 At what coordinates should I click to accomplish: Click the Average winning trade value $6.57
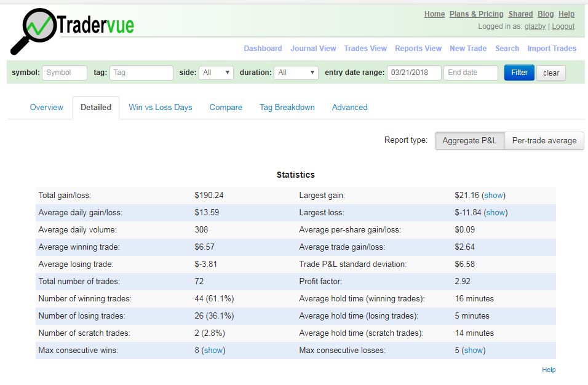pyautogui.click(x=204, y=247)
